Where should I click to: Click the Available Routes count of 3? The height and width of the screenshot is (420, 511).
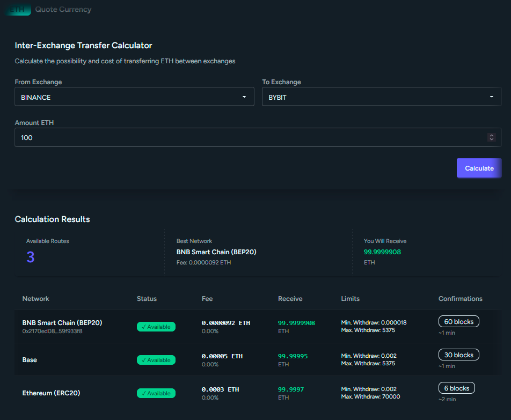[31, 257]
